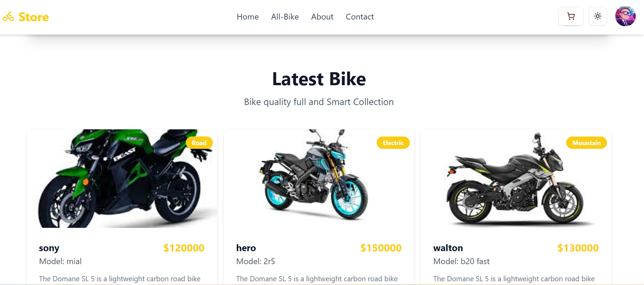Select the hero bike title
Image resolution: width=644 pixels, height=285 pixels.
pyautogui.click(x=246, y=248)
